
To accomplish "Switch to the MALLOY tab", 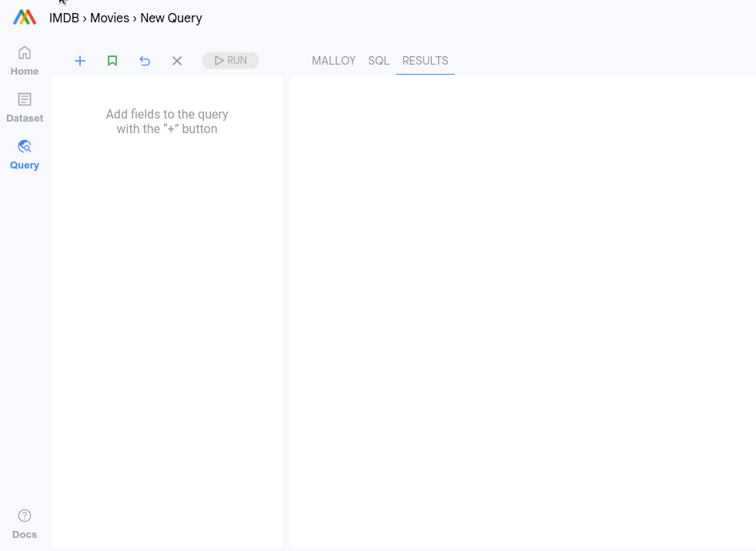I will coord(333,61).
